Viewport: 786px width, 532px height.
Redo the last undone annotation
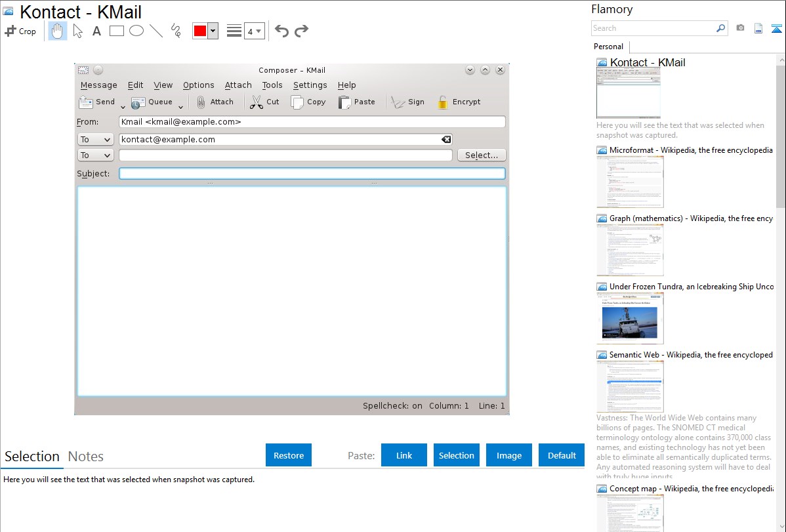[301, 31]
